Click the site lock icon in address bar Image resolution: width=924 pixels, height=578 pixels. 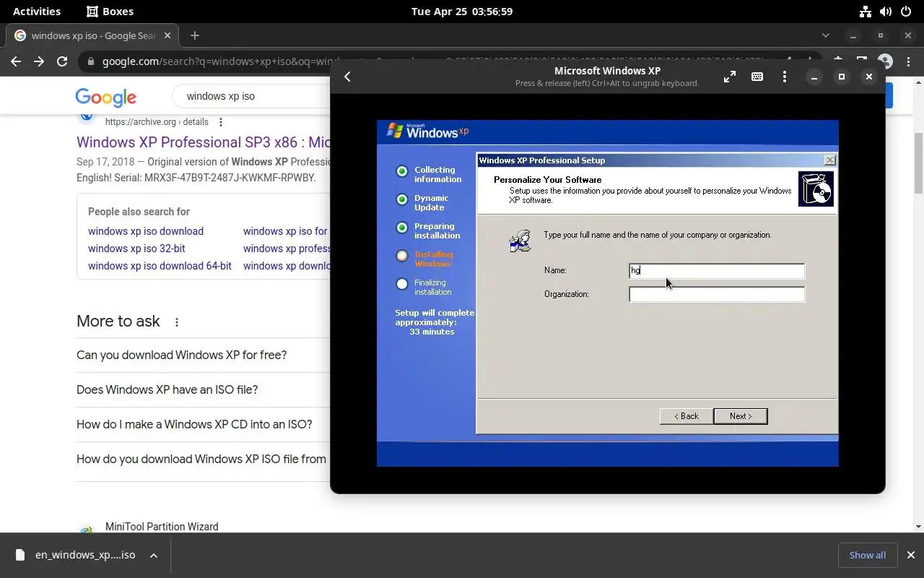click(x=90, y=62)
